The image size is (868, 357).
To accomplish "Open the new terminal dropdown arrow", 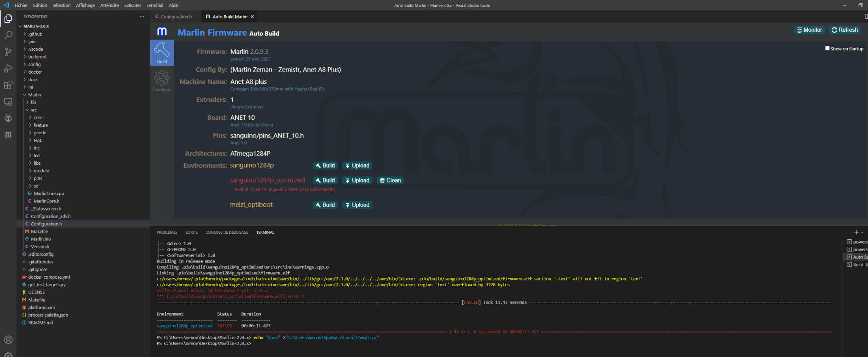I will [862, 232].
